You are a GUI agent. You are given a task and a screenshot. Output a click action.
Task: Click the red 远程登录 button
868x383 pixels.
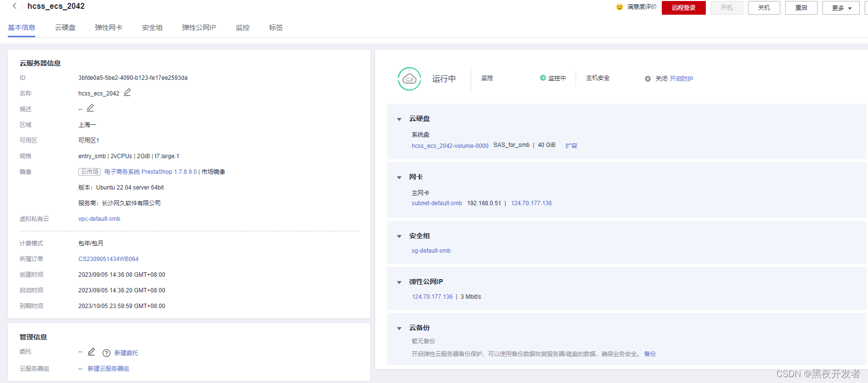point(683,8)
